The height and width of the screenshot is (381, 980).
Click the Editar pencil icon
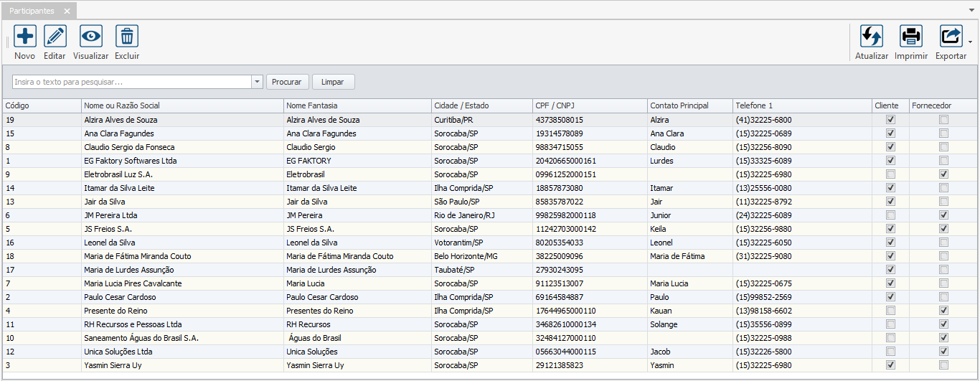(x=55, y=36)
